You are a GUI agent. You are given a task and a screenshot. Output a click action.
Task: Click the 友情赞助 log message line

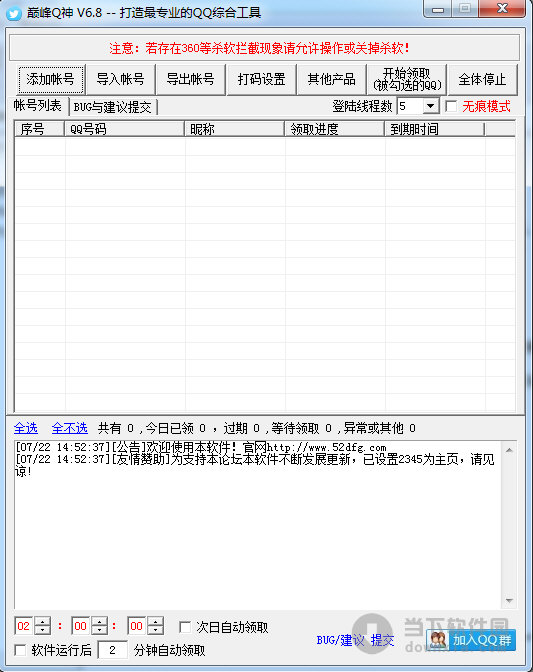point(255,465)
